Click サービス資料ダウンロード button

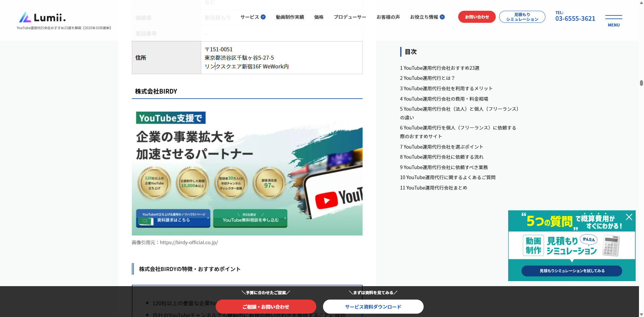(373, 307)
